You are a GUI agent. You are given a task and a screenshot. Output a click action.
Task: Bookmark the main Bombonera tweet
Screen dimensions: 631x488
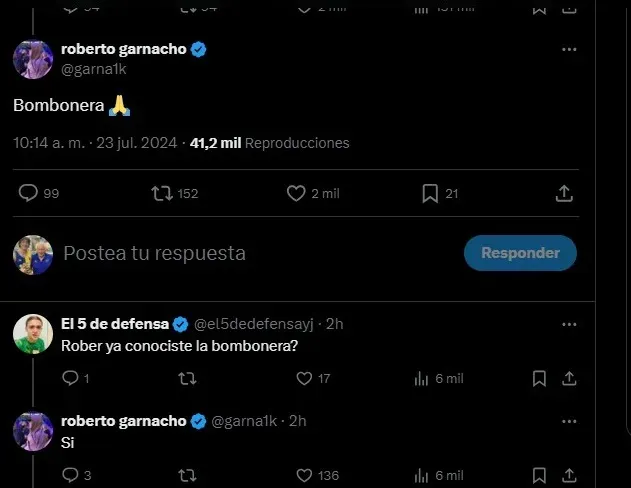[x=428, y=193]
